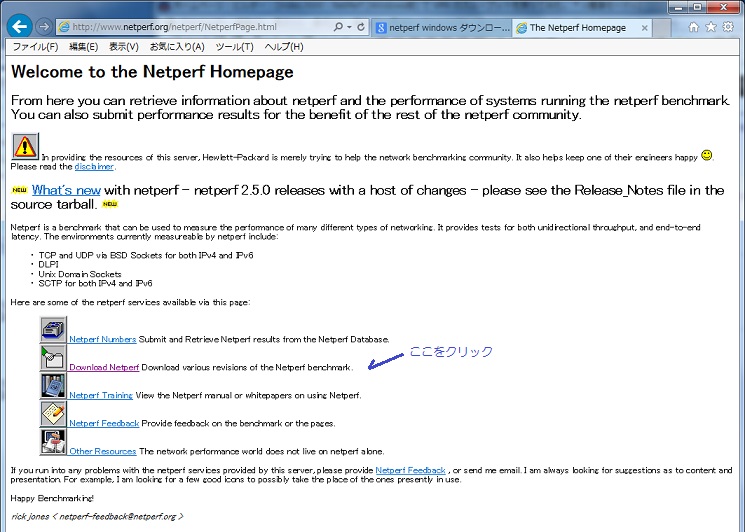This screenshot has width=745, height=532.
Task: Click Netperf Feedback link in bottom paragraph
Action: pos(411,470)
